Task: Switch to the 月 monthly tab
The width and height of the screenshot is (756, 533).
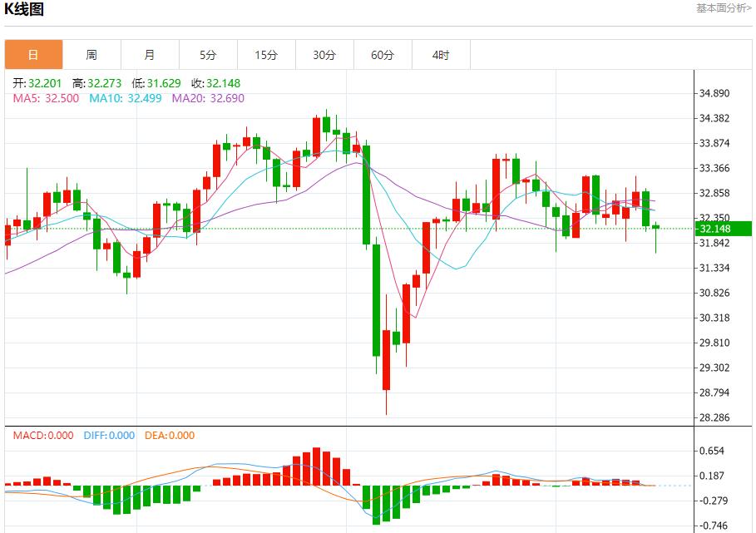Action: point(150,55)
